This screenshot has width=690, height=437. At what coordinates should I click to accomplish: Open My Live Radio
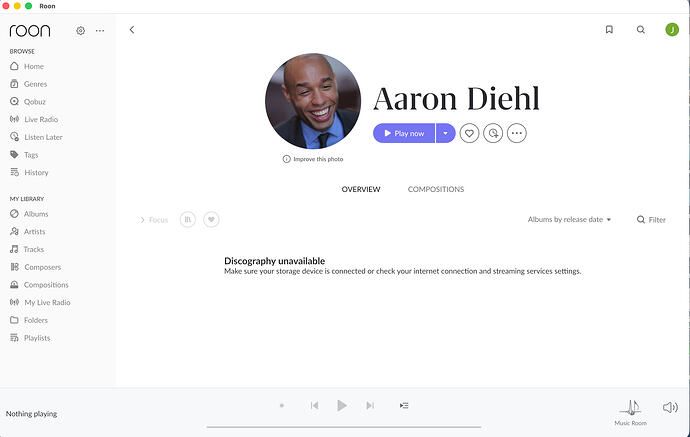[40, 302]
